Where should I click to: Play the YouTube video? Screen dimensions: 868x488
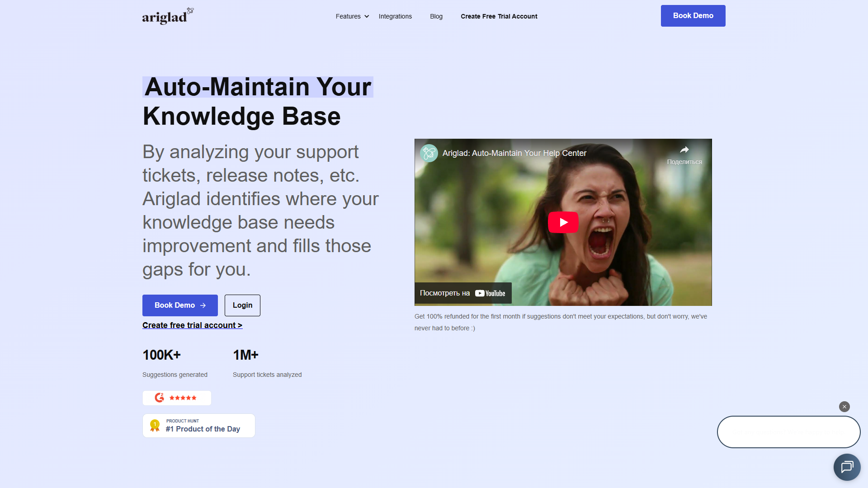click(x=563, y=222)
